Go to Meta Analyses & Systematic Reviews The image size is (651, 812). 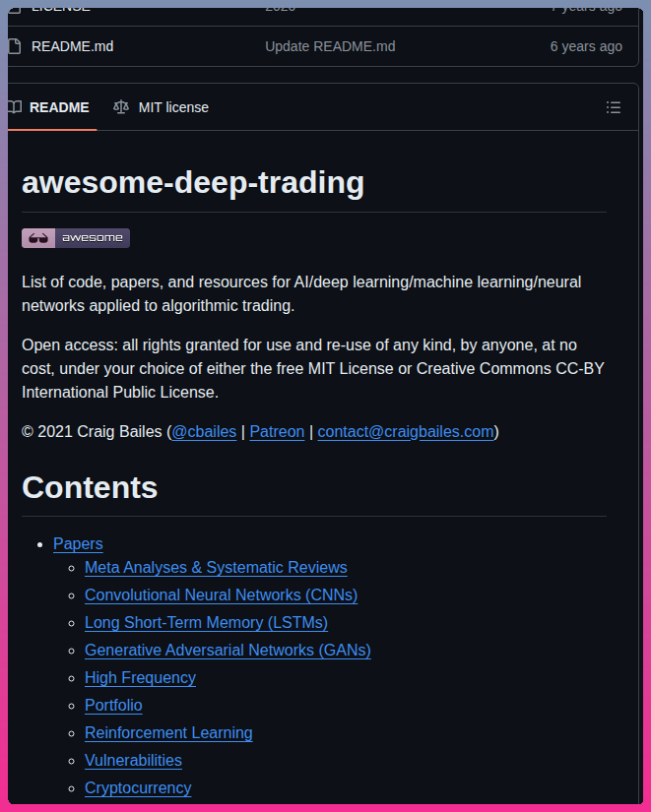click(x=216, y=568)
